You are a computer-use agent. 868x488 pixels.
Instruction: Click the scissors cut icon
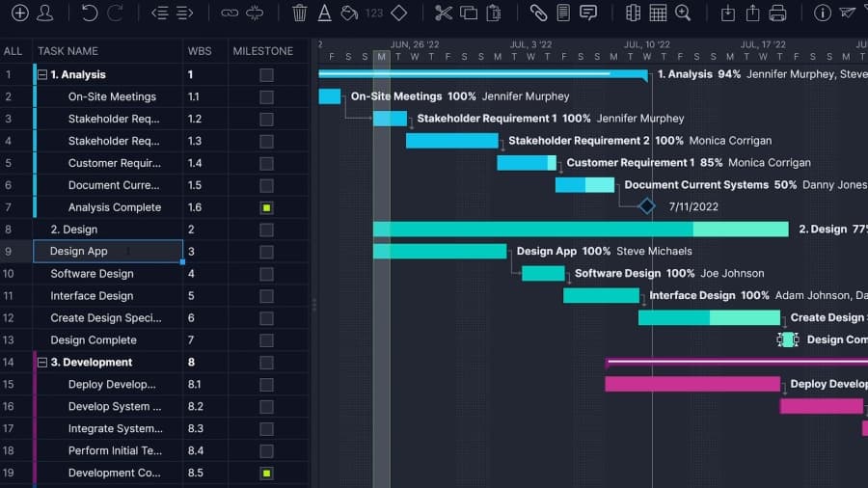pos(443,13)
